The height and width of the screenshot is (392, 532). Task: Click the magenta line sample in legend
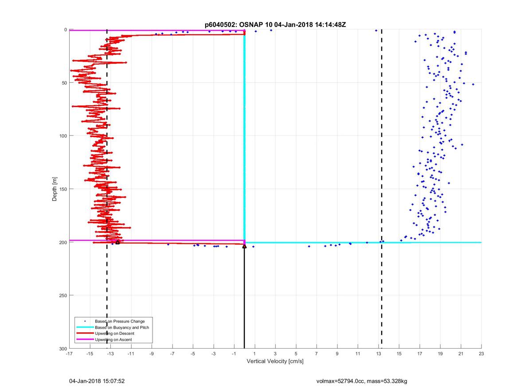click(86, 340)
